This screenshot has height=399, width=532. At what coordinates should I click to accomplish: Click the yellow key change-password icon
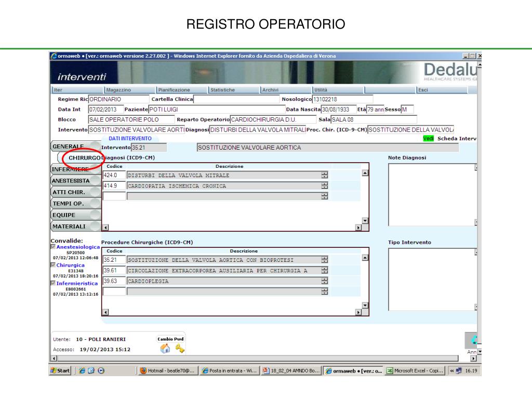180,348
